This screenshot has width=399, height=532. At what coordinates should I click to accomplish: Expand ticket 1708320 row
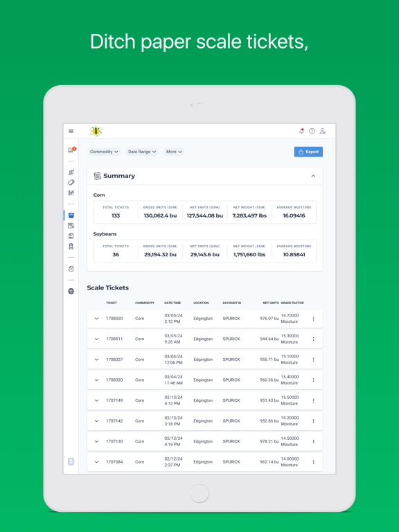tap(96, 380)
